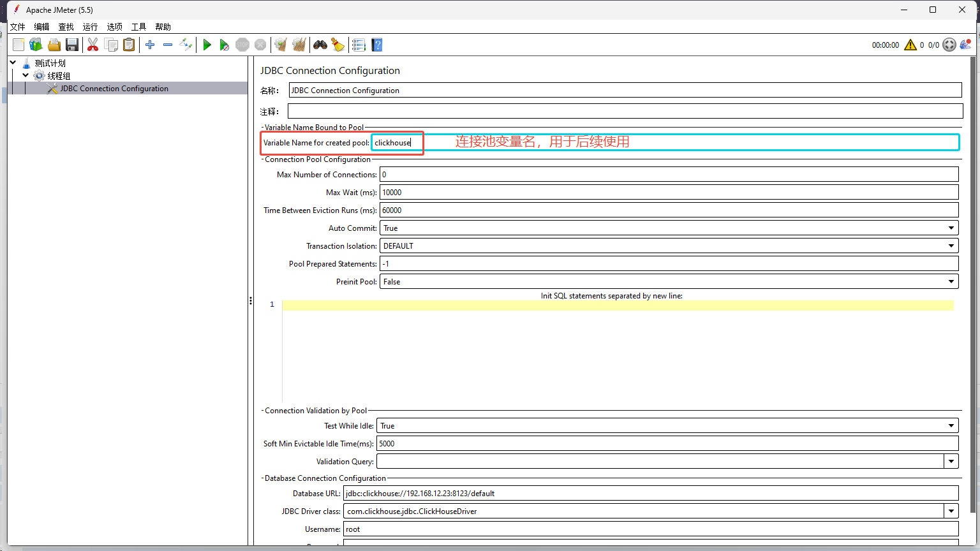The image size is (980, 551).
Task: Click the Stop test icon
Action: point(242,45)
